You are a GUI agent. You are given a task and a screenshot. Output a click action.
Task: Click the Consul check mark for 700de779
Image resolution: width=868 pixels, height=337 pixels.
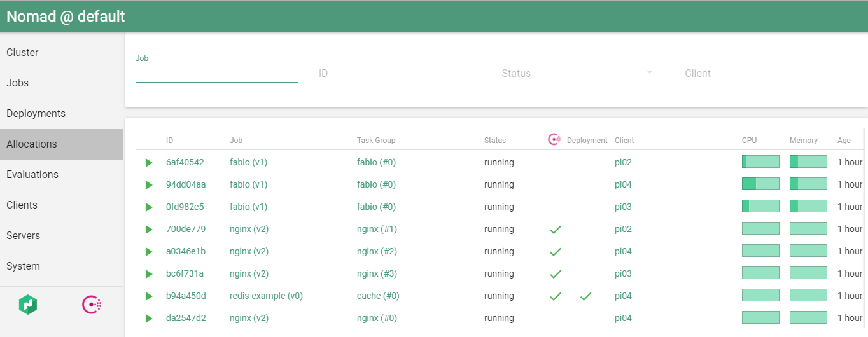tap(556, 230)
